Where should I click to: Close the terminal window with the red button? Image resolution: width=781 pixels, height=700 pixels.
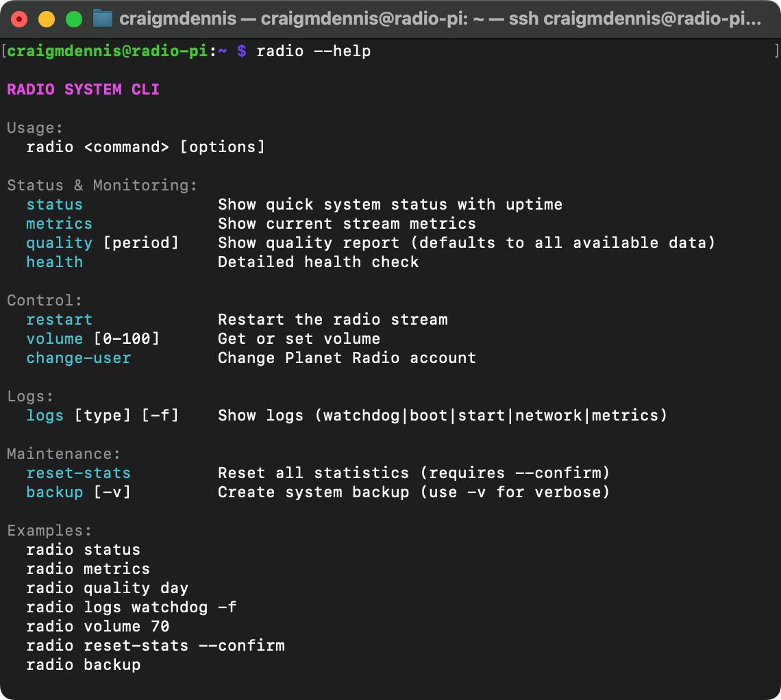[19, 19]
